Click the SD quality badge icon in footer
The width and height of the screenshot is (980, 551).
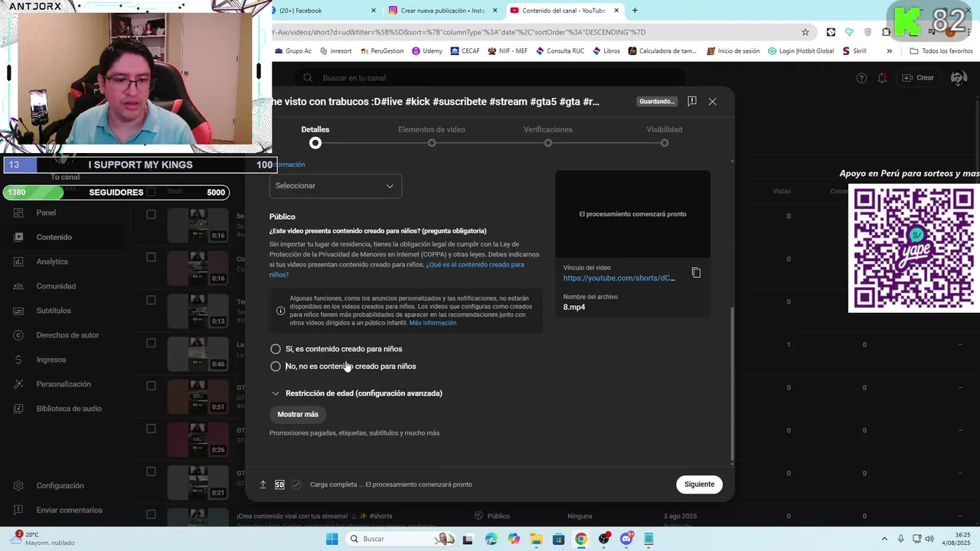tap(279, 484)
